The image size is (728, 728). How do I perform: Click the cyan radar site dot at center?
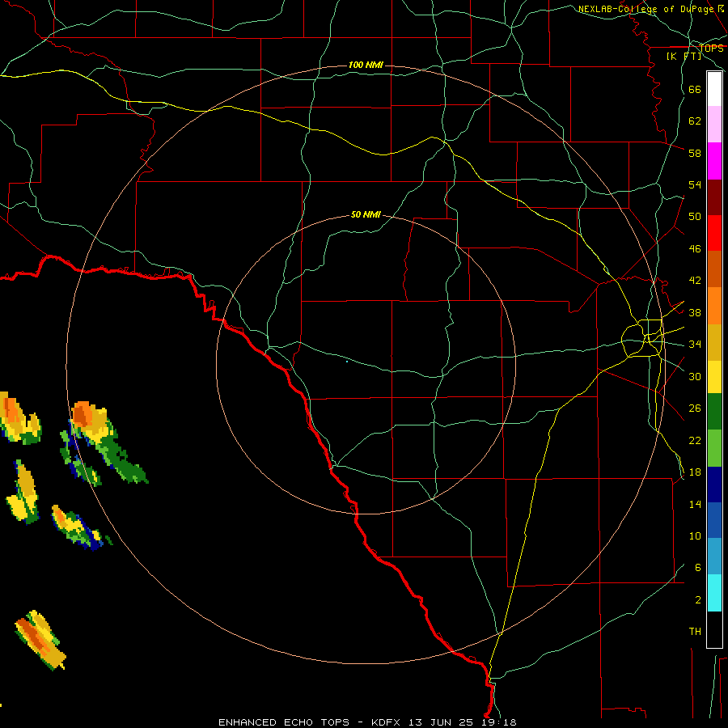coord(347,362)
